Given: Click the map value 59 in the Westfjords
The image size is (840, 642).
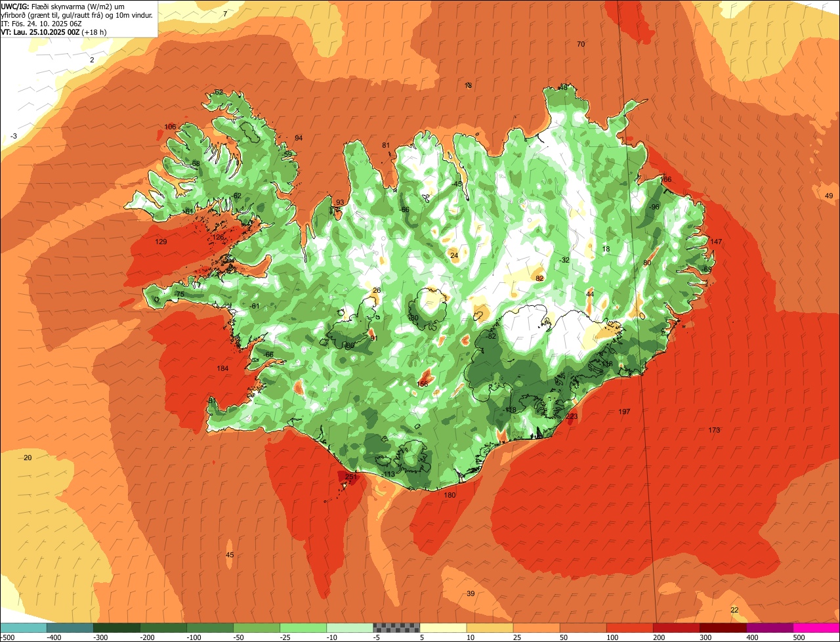Looking at the screenshot, I should coord(287,154).
